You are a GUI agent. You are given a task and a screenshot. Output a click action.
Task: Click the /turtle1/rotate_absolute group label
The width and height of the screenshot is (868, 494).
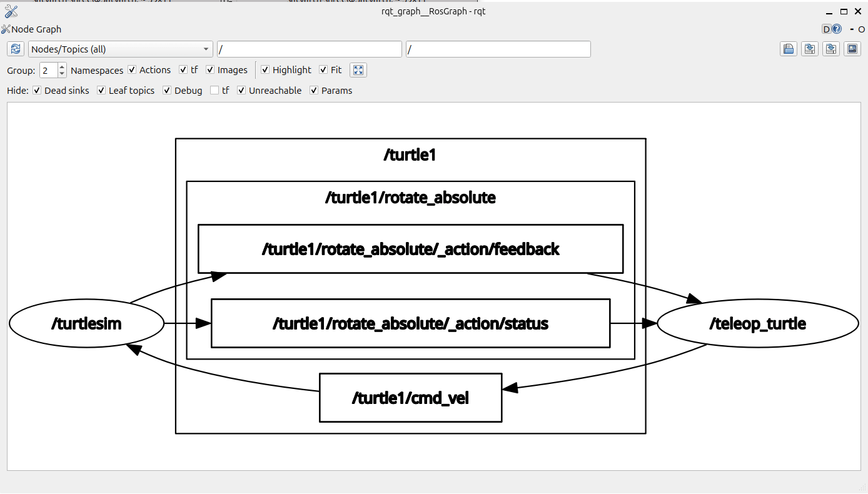tap(410, 198)
